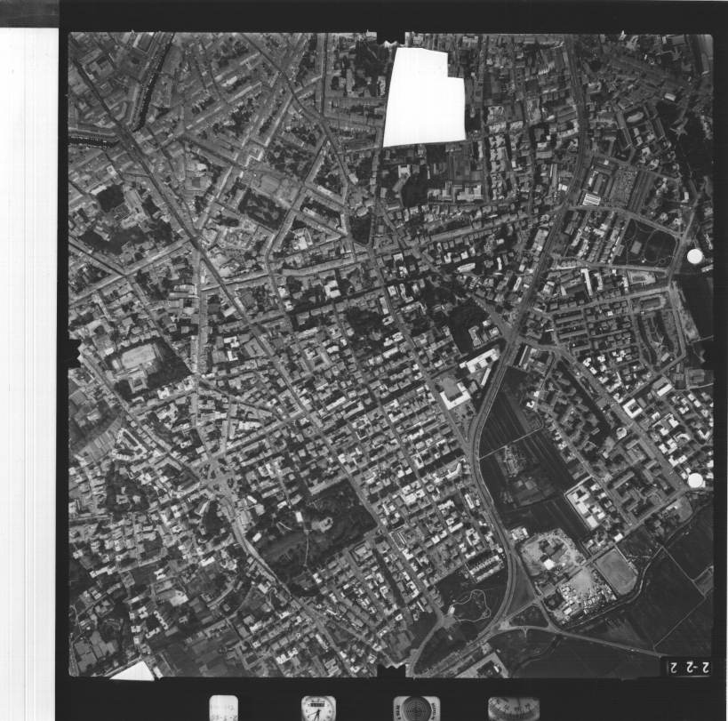Click the large white-roofed building near center-right
The height and width of the screenshot is (721, 728).
[455, 392]
